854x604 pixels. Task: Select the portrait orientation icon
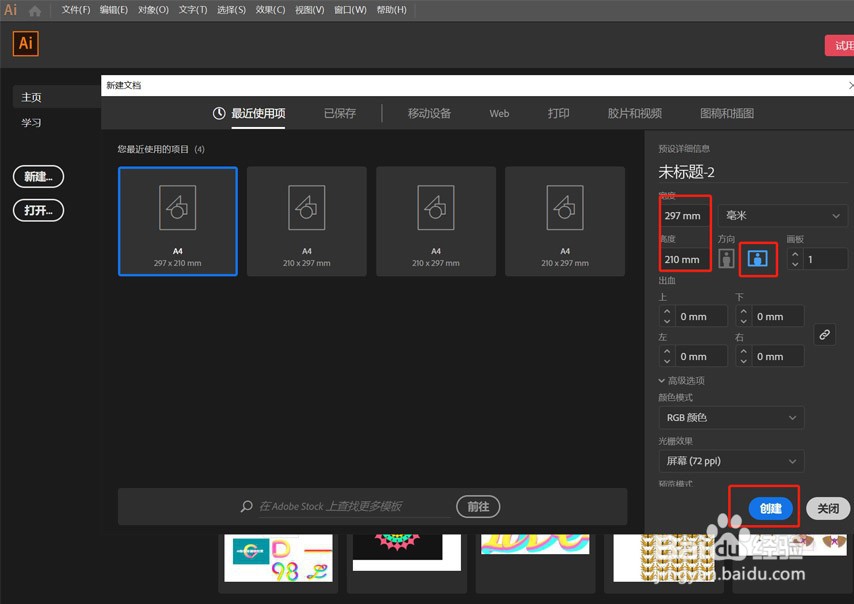pyautogui.click(x=725, y=258)
